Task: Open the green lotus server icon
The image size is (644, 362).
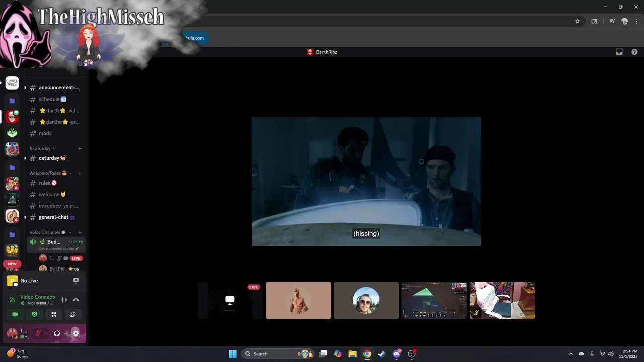Action: [x=12, y=133]
